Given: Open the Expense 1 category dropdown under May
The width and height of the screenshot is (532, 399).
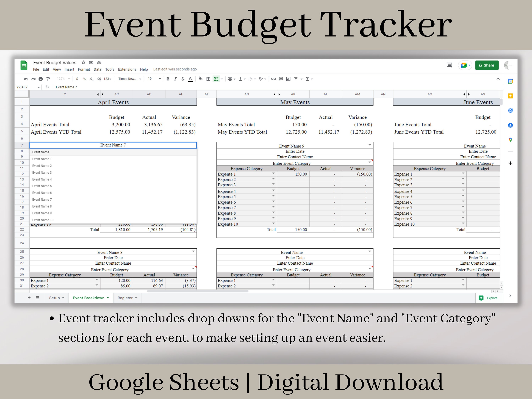Looking at the screenshot, I should [273, 174].
